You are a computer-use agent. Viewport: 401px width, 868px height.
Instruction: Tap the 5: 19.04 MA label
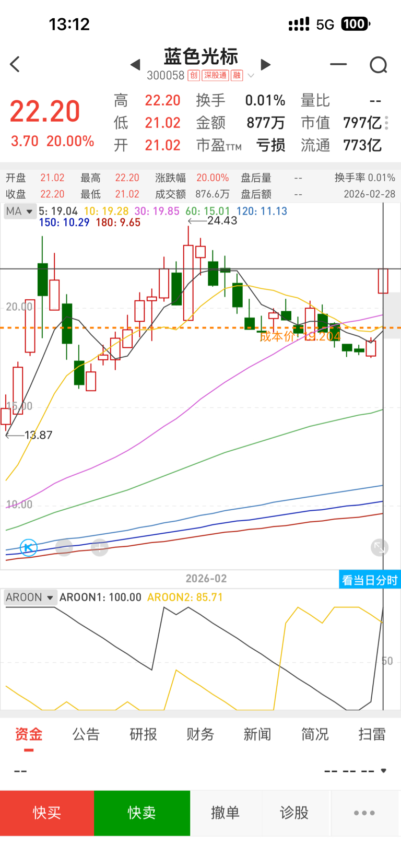[x=58, y=211]
